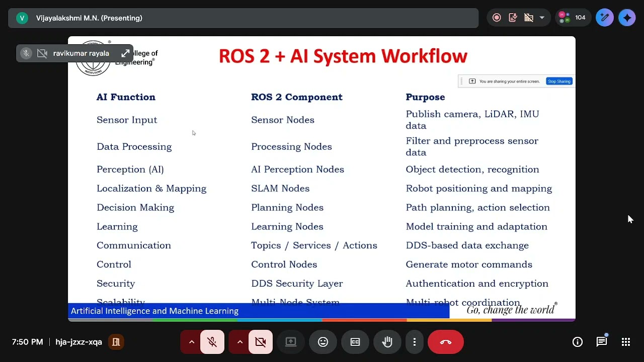Open the meeting notes icon in top bar
The height and width of the screenshot is (362, 644).
(513, 18)
